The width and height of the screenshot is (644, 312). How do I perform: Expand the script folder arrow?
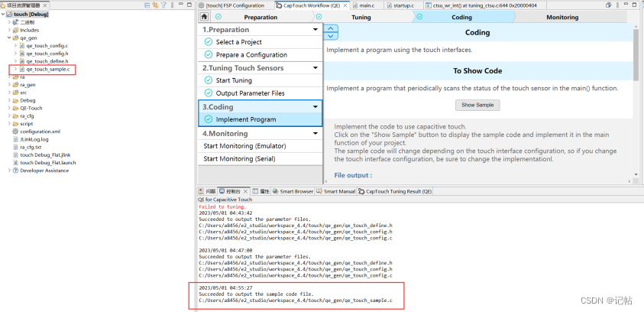click(9, 124)
